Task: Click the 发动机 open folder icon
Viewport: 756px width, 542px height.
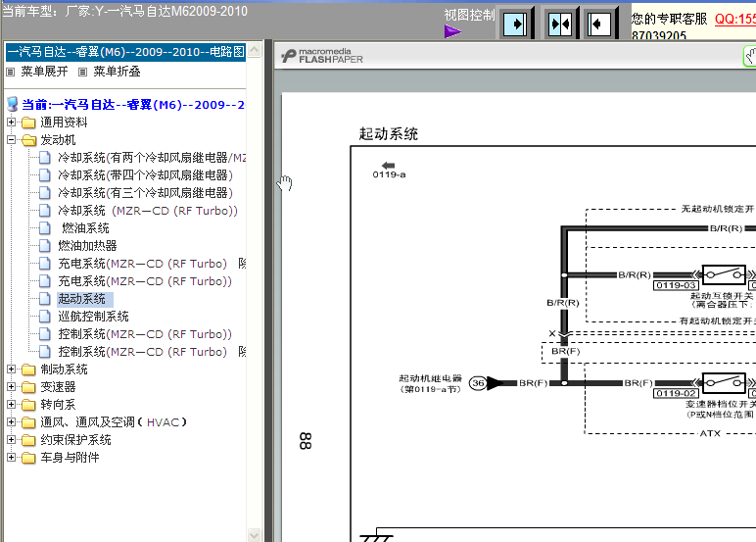Action: click(x=29, y=140)
